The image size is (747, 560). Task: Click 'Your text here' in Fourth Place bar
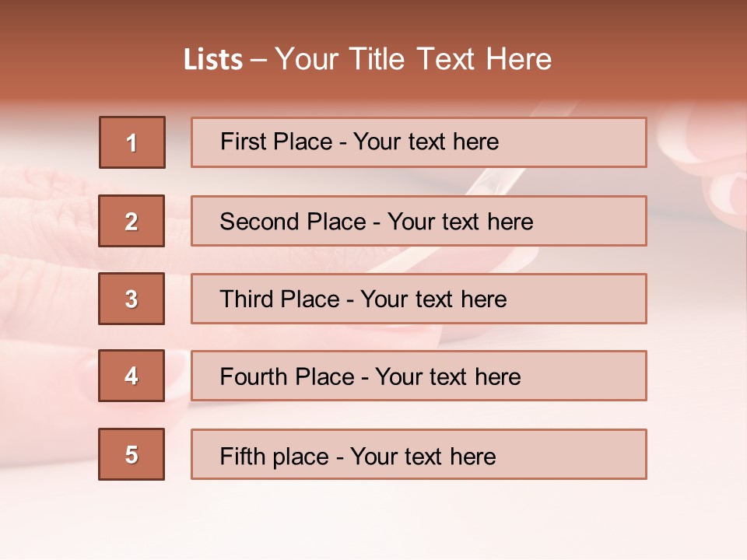[447, 377]
